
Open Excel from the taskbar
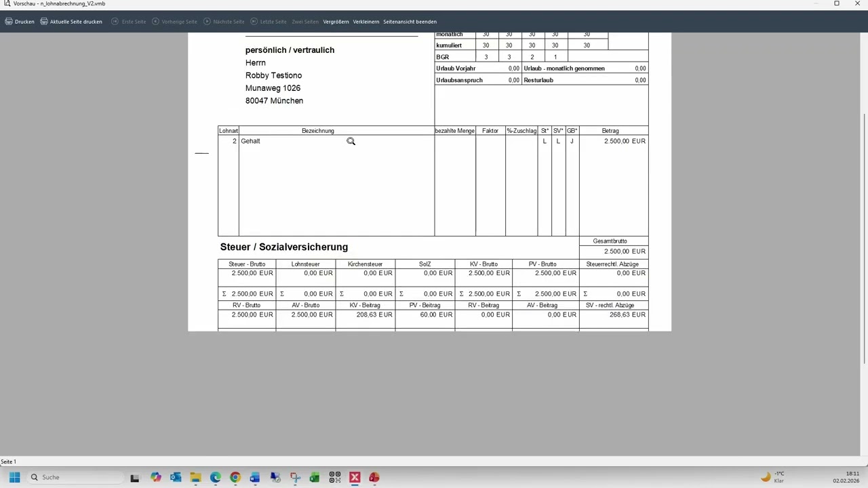coord(315,477)
